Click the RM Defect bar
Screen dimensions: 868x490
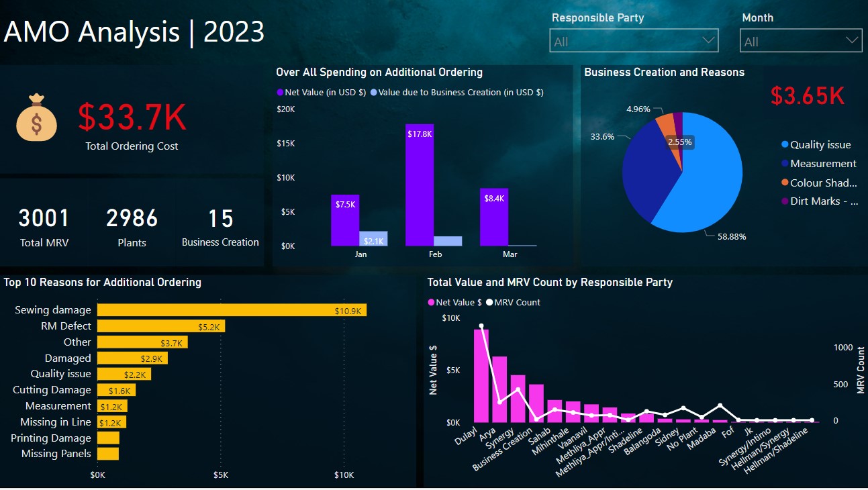(160, 326)
